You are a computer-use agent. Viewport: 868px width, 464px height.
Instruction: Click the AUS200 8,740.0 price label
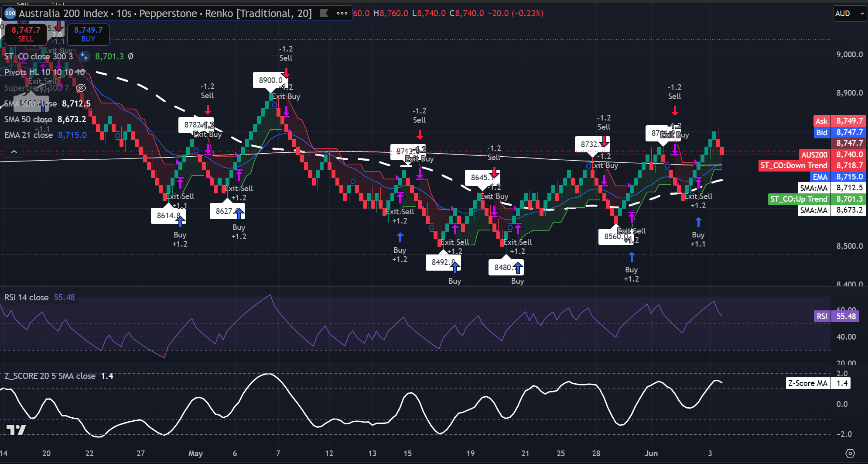832,155
